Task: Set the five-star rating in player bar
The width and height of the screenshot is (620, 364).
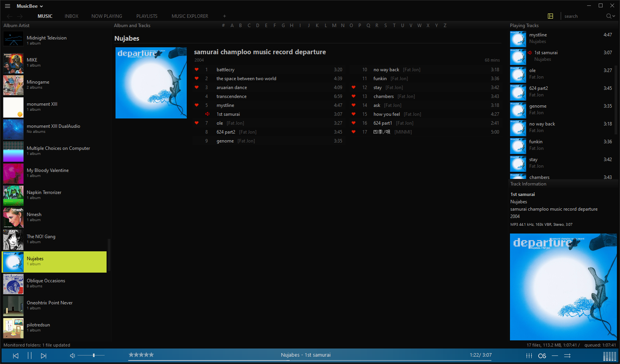Action: tap(141, 355)
